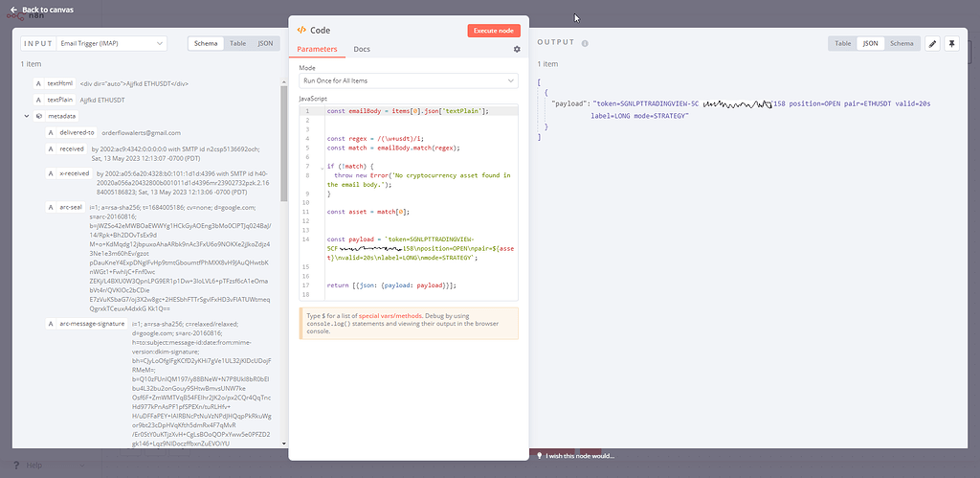Switch output view to Schema

901,43
